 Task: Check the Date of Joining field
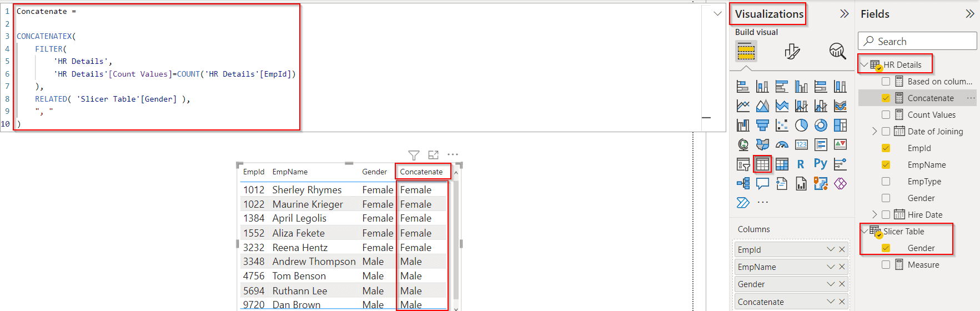tap(886, 131)
